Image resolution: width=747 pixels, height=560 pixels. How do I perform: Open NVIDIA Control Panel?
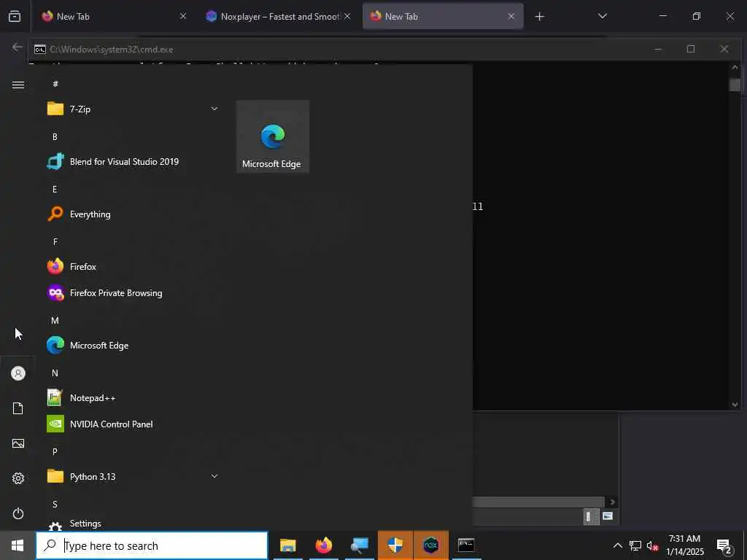[x=133, y=424]
